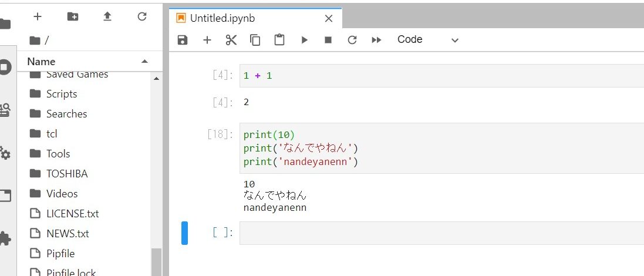
Task: Open the Scripts folder
Action: tap(62, 94)
